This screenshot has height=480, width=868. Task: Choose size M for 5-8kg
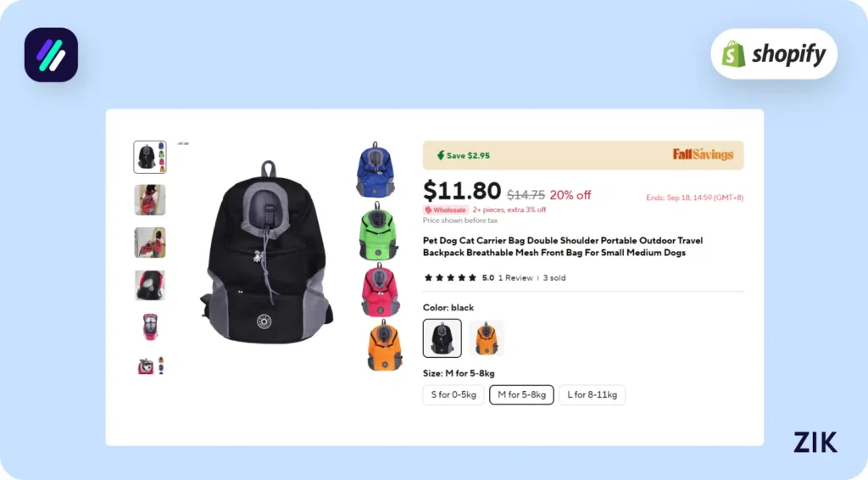[521, 394]
